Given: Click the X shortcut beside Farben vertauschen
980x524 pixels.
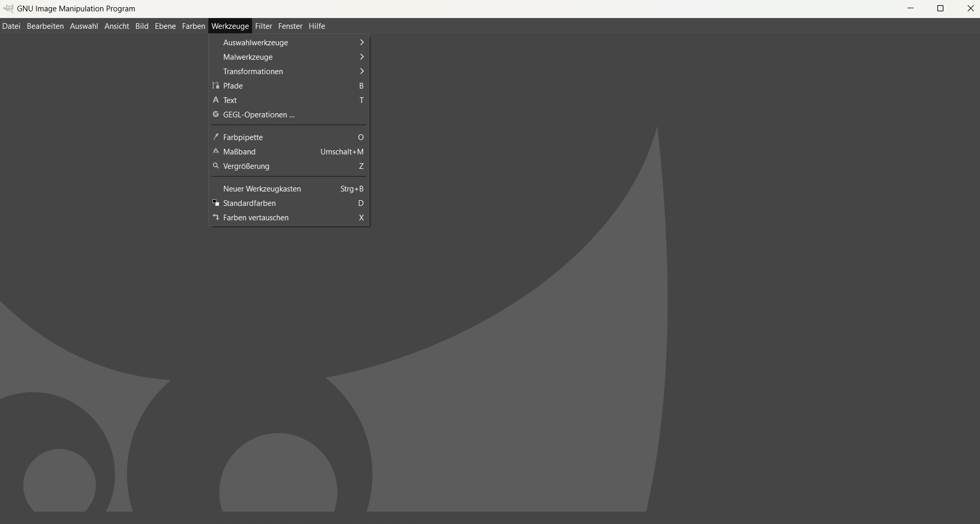Looking at the screenshot, I should (x=361, y=218).
